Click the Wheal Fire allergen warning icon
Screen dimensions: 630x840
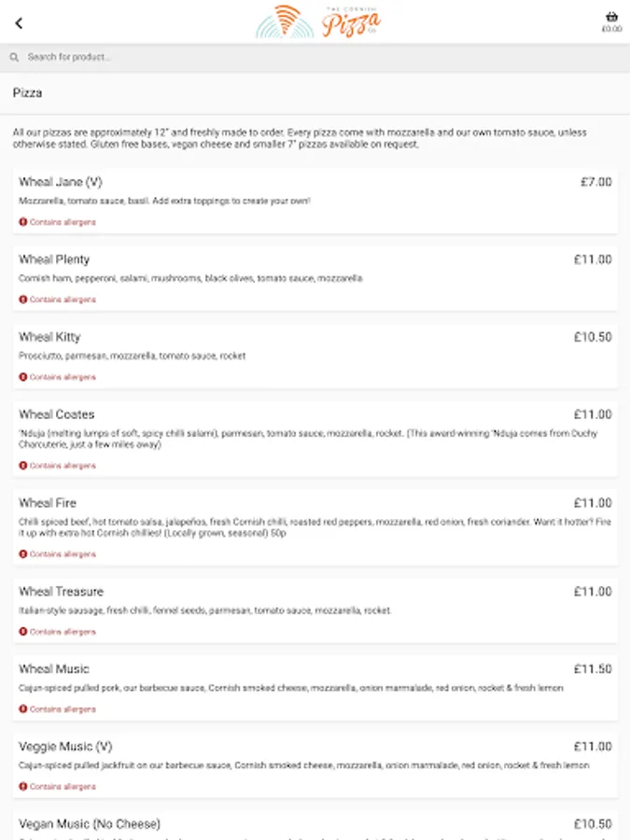(22, 554)
